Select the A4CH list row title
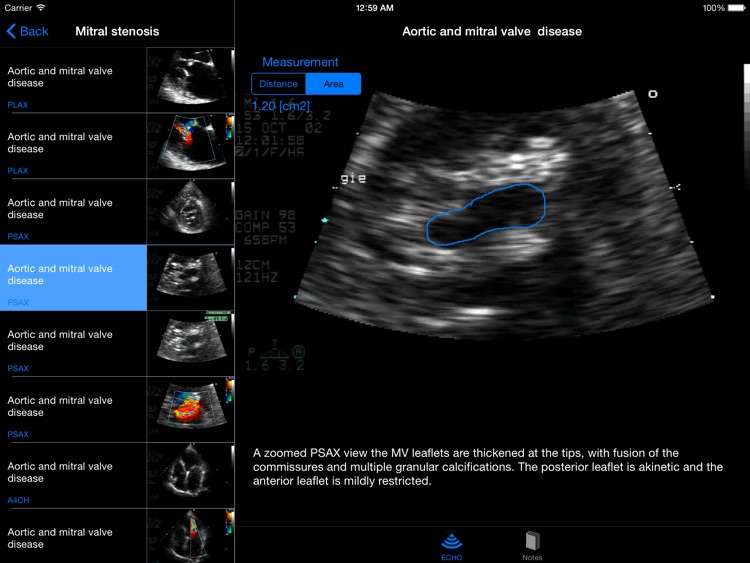Viewport: 750px width, 563px height. click(60, 473)
